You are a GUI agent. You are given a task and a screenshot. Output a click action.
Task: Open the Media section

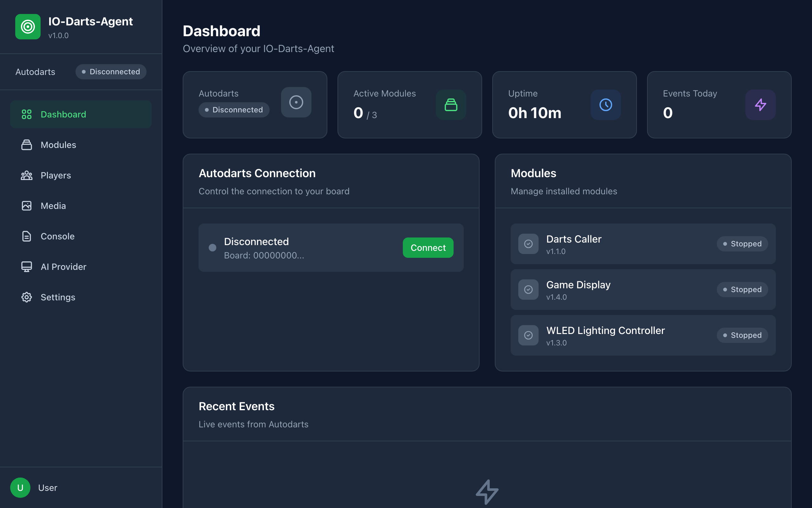point(81,206)
